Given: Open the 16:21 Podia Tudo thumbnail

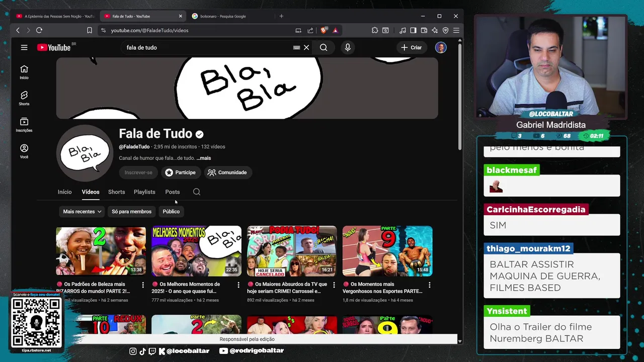Looking at the screenshot, I should click(292, 250).
